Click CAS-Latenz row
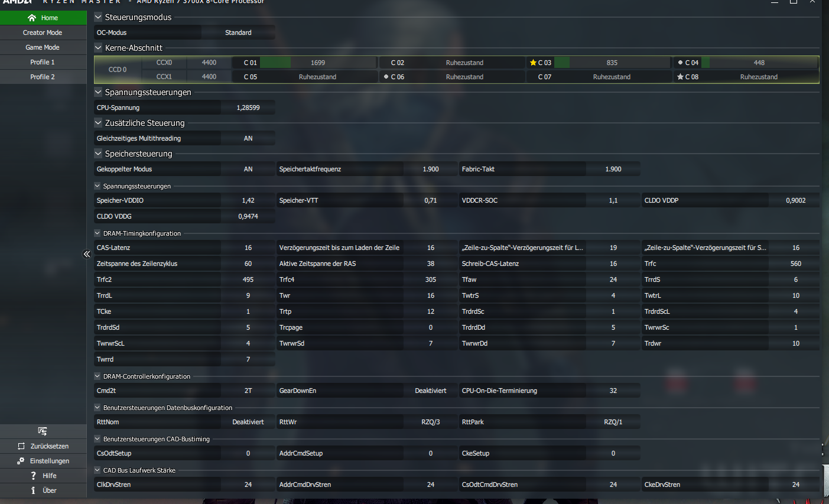Viewport: 829px width, 504px height. click(185, 248)
